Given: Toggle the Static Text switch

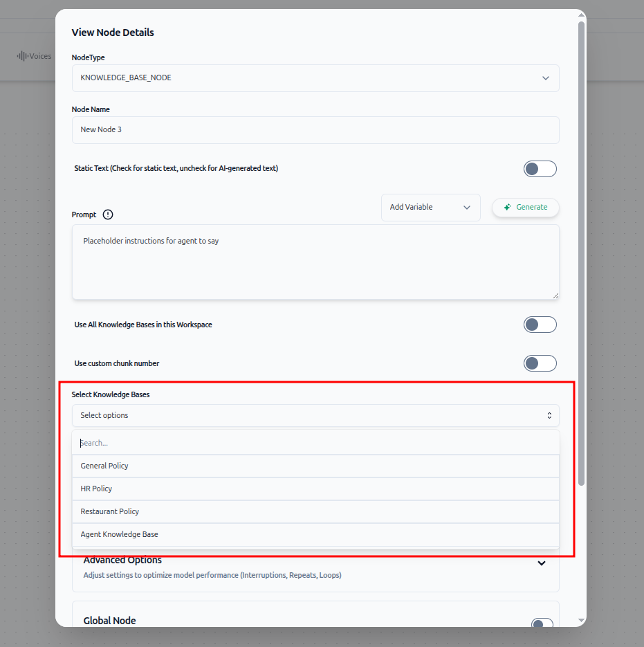Looking at the screenshot, I should [540, 169].
